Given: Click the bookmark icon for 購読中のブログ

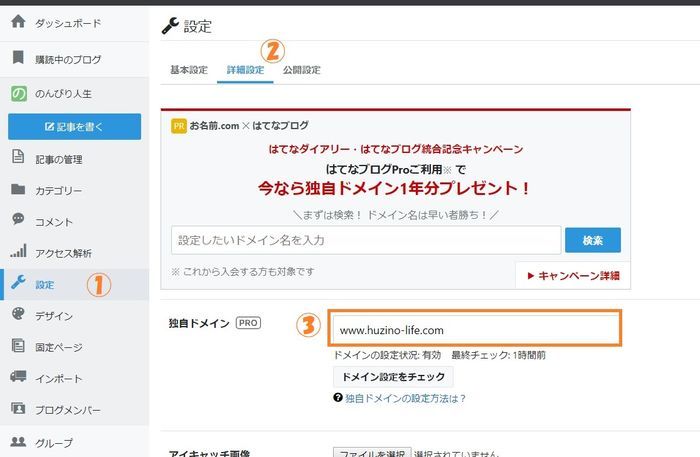Looking at the screenshot, I should (18, 58).
